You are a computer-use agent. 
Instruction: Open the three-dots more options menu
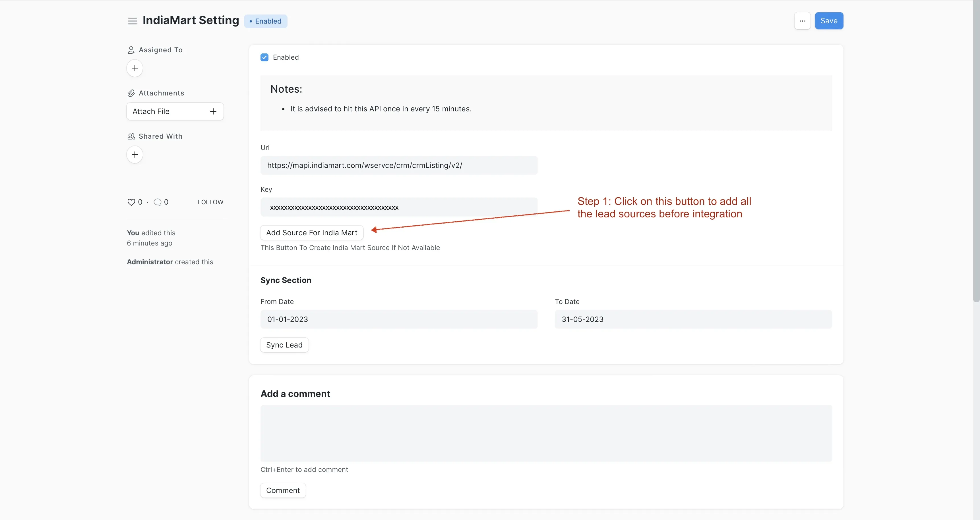click(802, 21)
